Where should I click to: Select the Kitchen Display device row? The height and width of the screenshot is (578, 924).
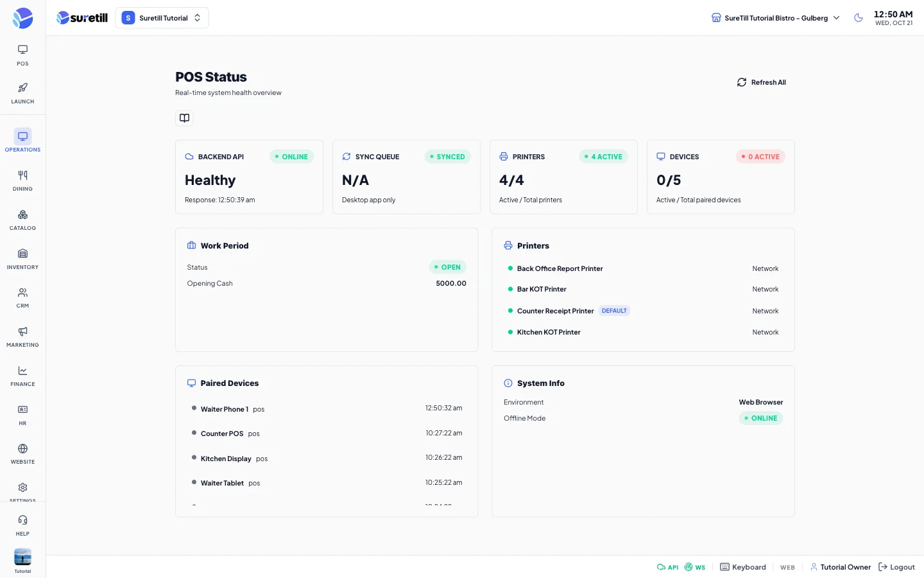tap(327, 459)
